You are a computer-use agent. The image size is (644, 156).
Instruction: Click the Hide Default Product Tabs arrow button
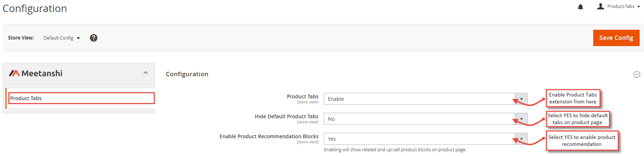(x=521, y=119)
